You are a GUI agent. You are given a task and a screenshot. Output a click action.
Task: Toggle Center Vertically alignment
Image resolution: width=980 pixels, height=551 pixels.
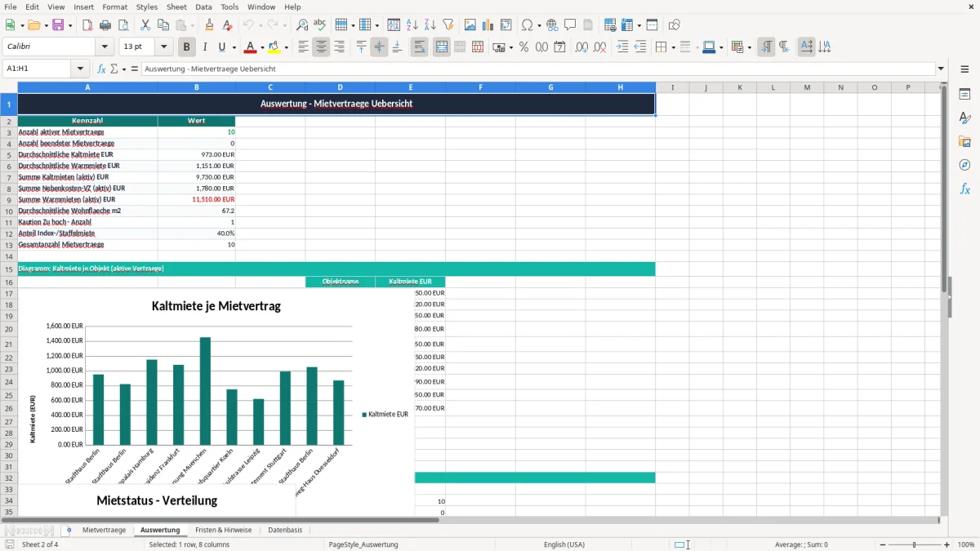click(x=379, y=47)
